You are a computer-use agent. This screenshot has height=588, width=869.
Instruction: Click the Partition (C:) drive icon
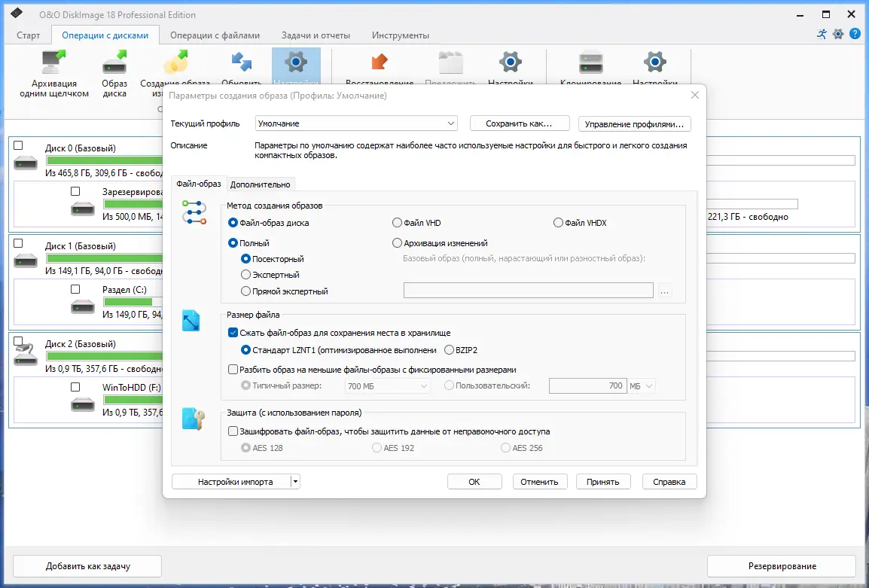(x=83, y=307)
